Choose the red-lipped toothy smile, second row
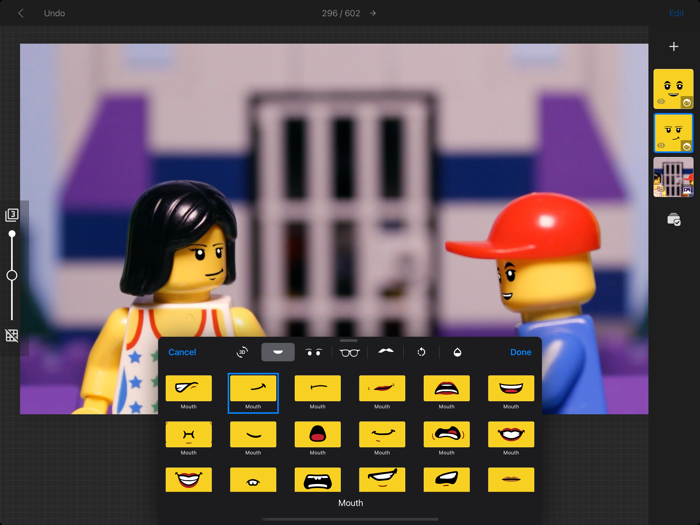 511,434
